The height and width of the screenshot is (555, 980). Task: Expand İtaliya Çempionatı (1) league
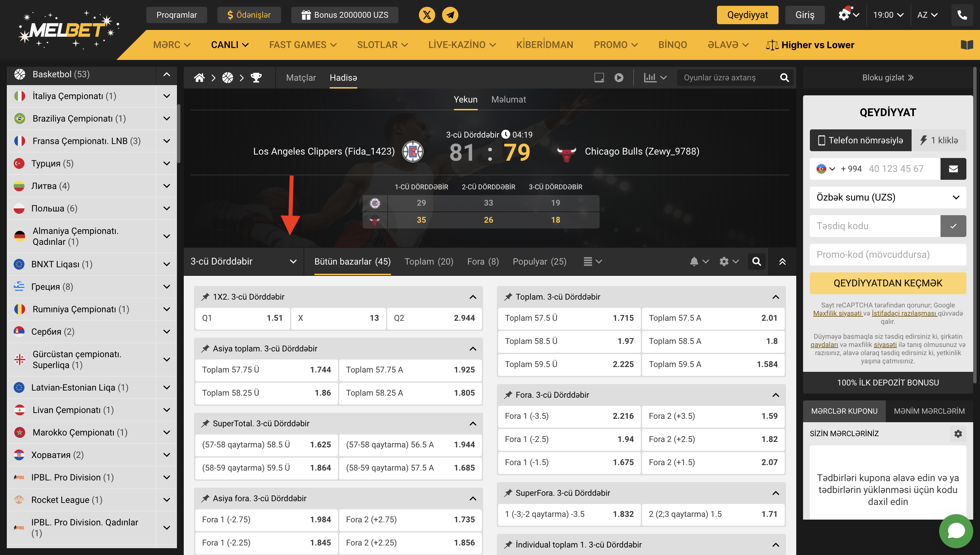[166, 96]
